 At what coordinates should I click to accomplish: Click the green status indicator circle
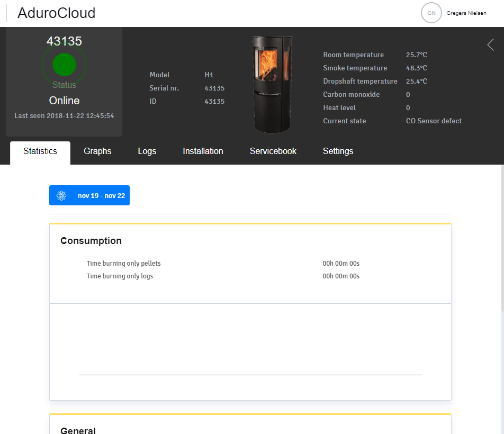64,65
